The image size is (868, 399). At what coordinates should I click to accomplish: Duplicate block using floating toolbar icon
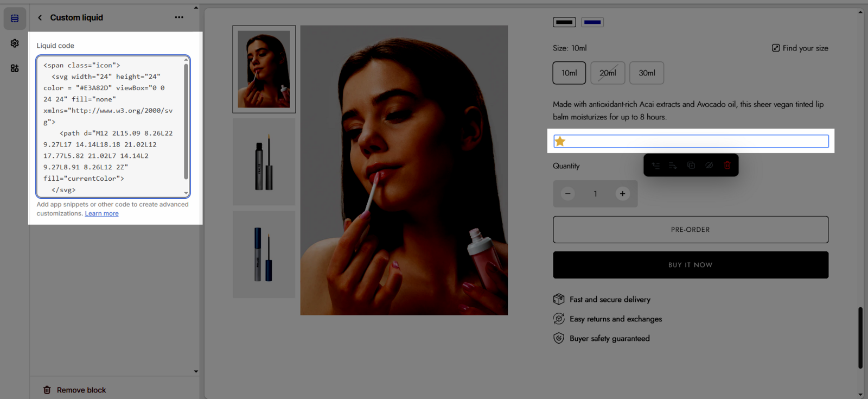tap(691, 166)
